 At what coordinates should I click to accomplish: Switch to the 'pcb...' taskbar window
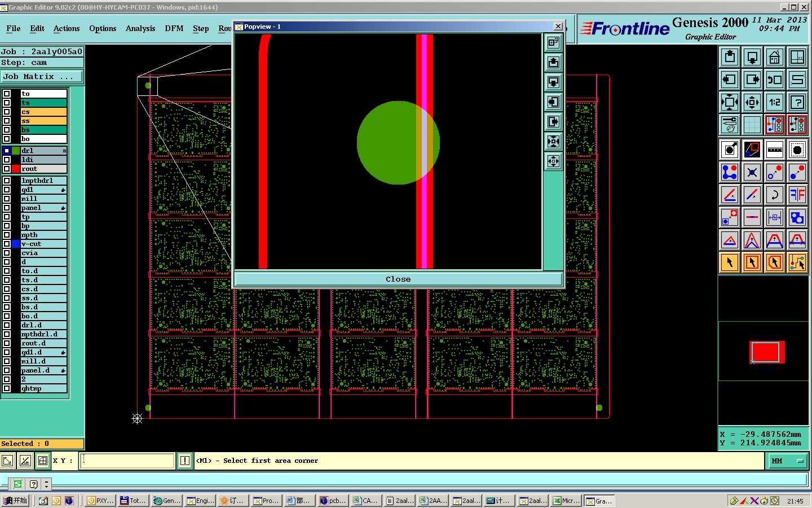(333, 501)
